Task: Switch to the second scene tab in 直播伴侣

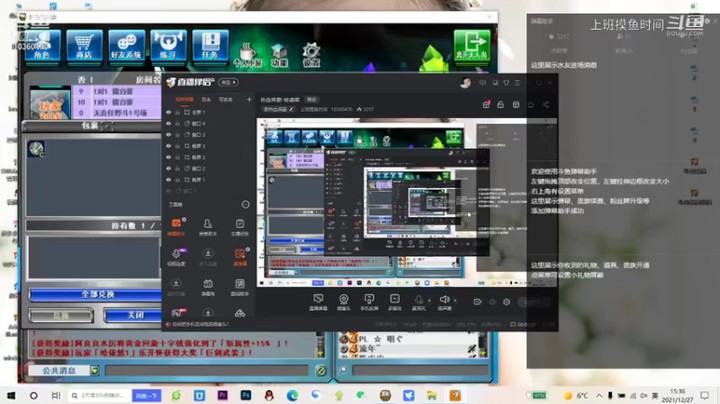Action: 206,99
